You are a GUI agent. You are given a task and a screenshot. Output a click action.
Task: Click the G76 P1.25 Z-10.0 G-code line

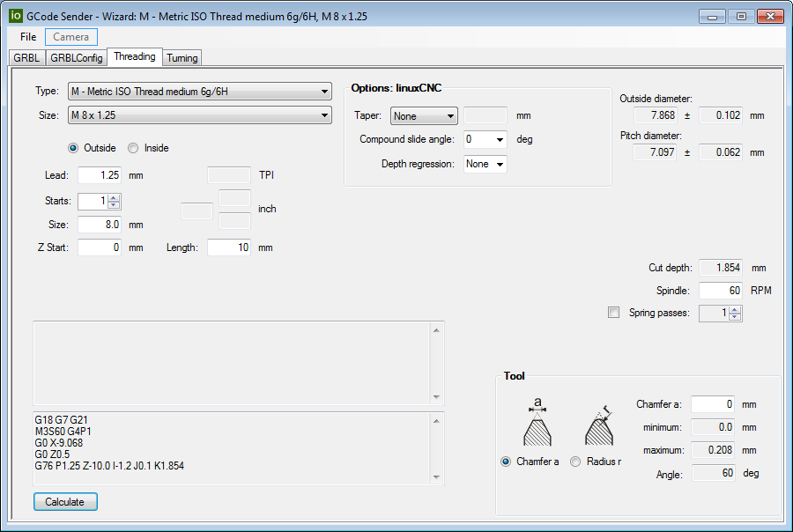(x=109, y=466)
